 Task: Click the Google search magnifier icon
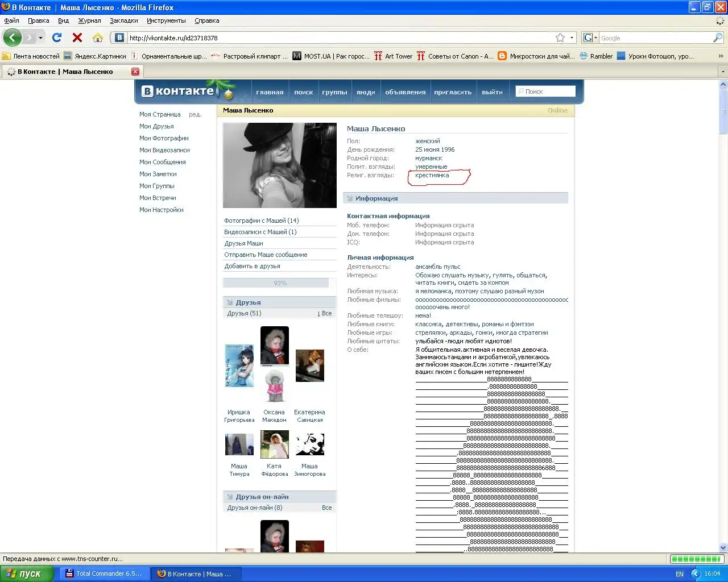718,38
